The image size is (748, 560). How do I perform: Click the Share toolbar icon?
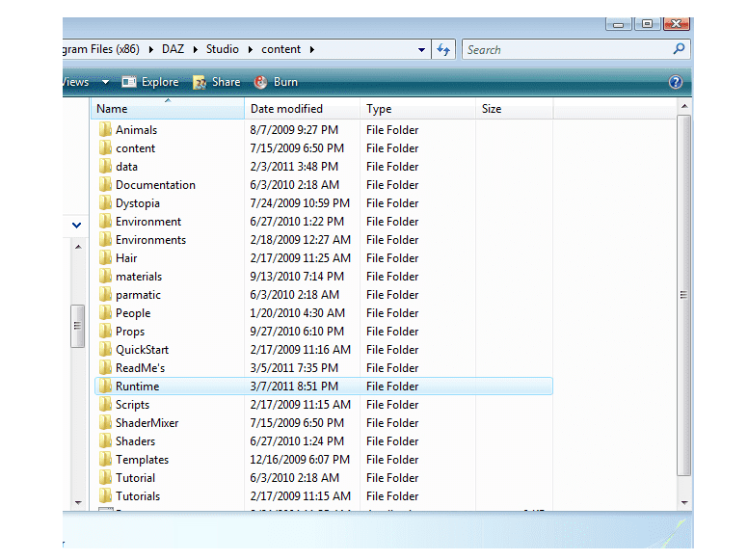tap(200, 82)
